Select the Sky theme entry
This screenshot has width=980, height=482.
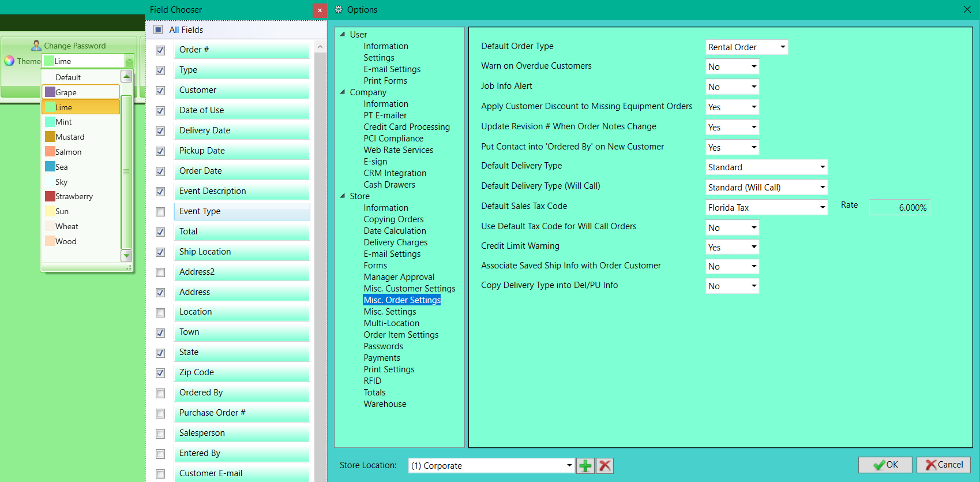coord(81,182)
